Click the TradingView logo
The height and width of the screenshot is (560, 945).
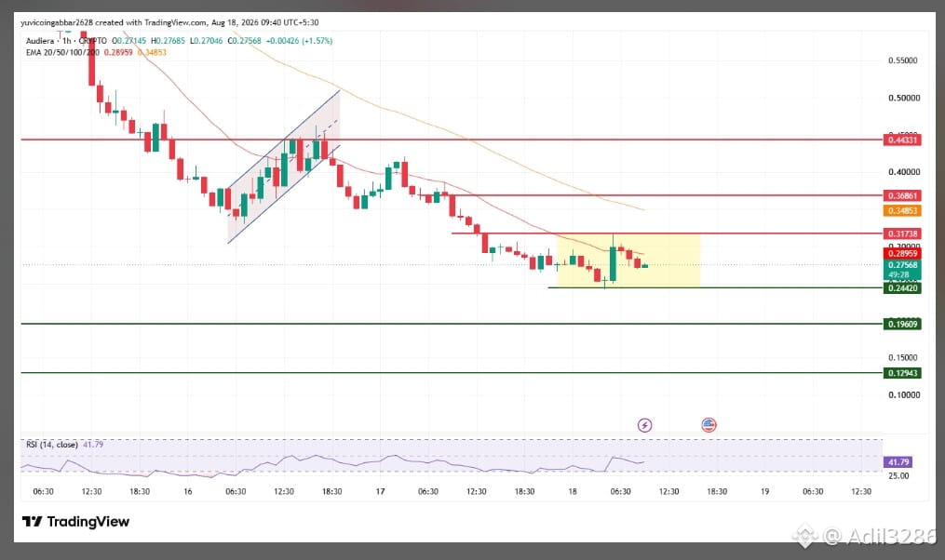click(76, 522)
